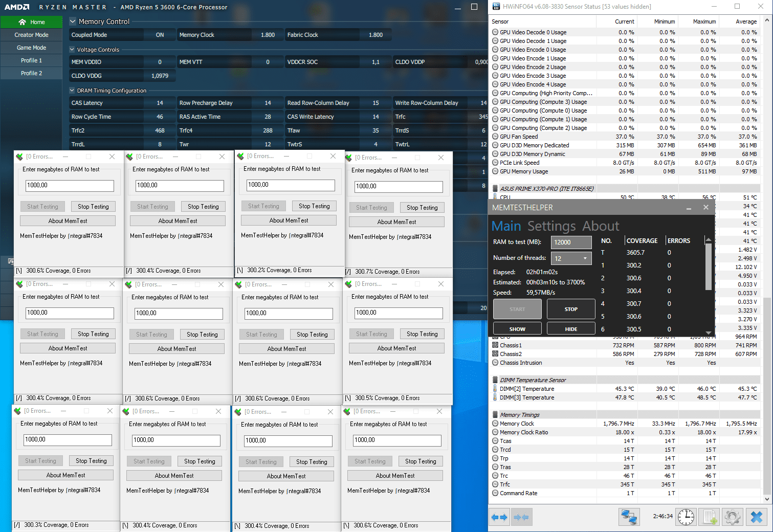Open About MemTest in window showing 300.3% coverage

point(65,475)
